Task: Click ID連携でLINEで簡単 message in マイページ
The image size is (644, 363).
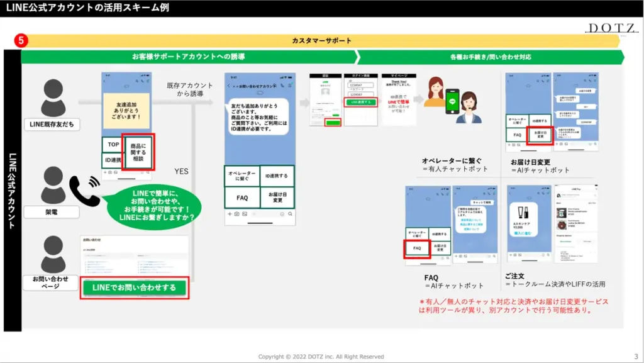Action: [398, 103]
